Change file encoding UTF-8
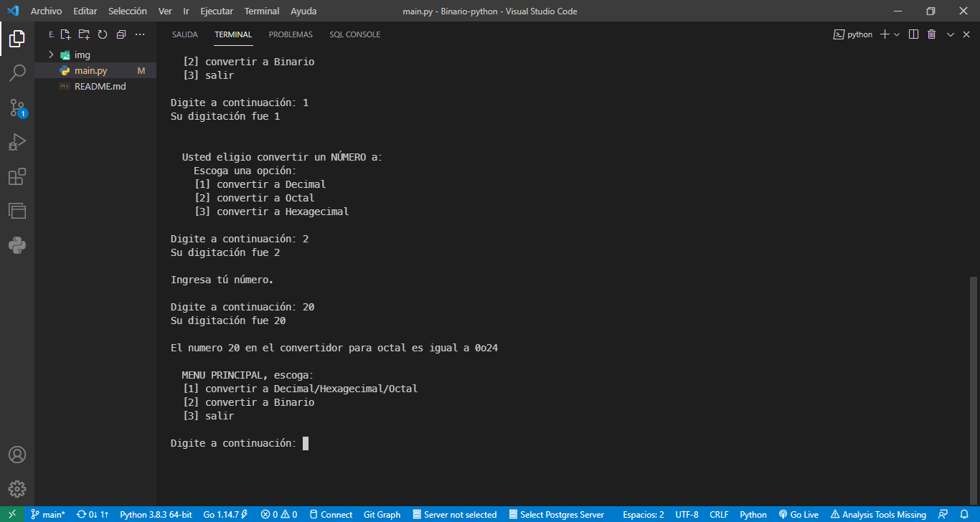Image resolution: width=980 pixels, height=522 pixels. [x=687, y=514]
